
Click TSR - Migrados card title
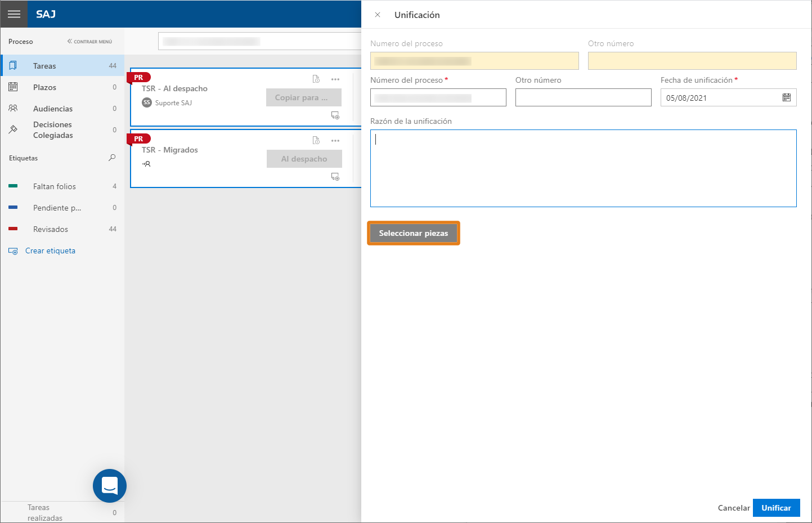coord(170,150)
